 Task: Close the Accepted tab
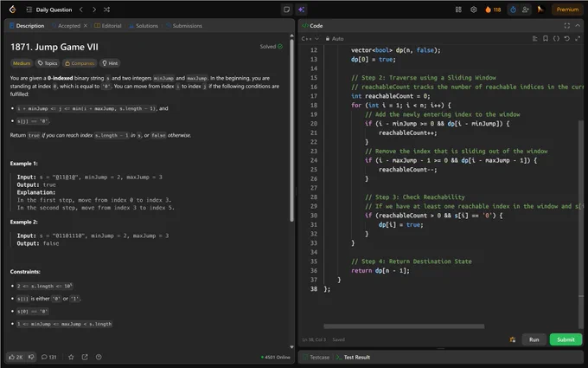click(86, 25)
